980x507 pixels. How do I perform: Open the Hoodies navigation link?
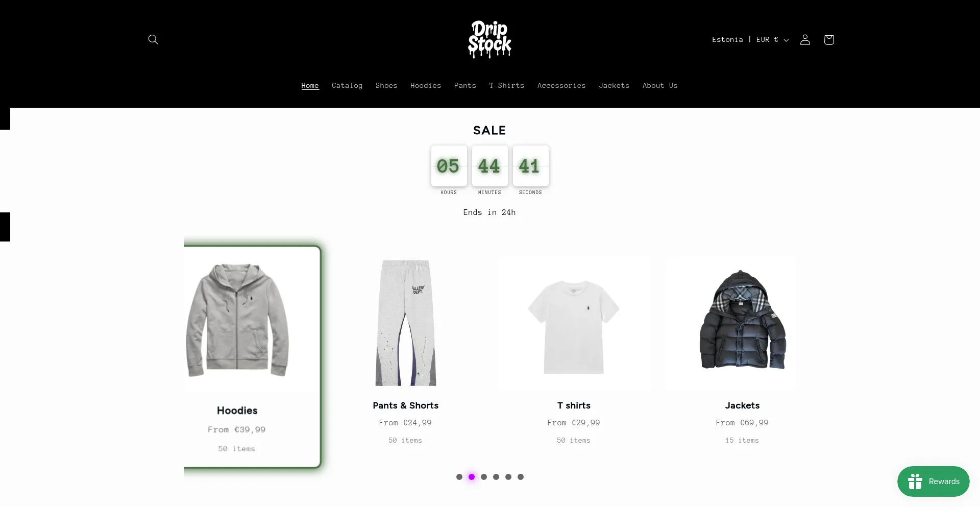426,85
